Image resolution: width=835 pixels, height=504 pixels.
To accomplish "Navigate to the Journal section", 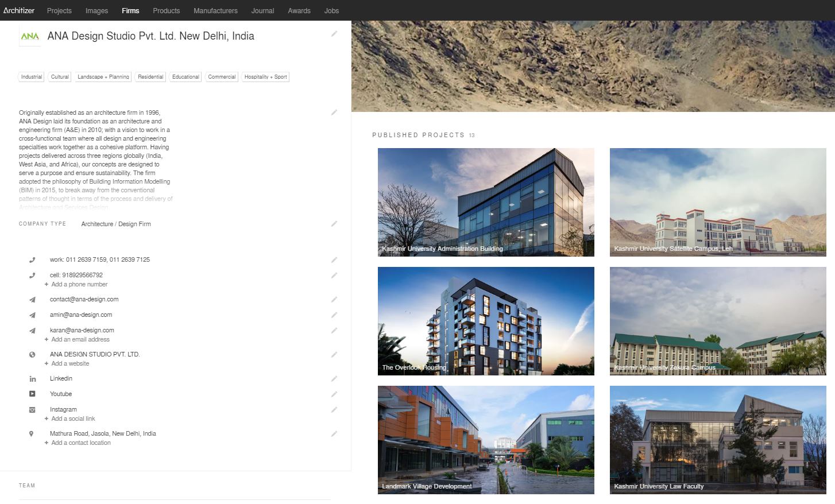I will point(262,10).
